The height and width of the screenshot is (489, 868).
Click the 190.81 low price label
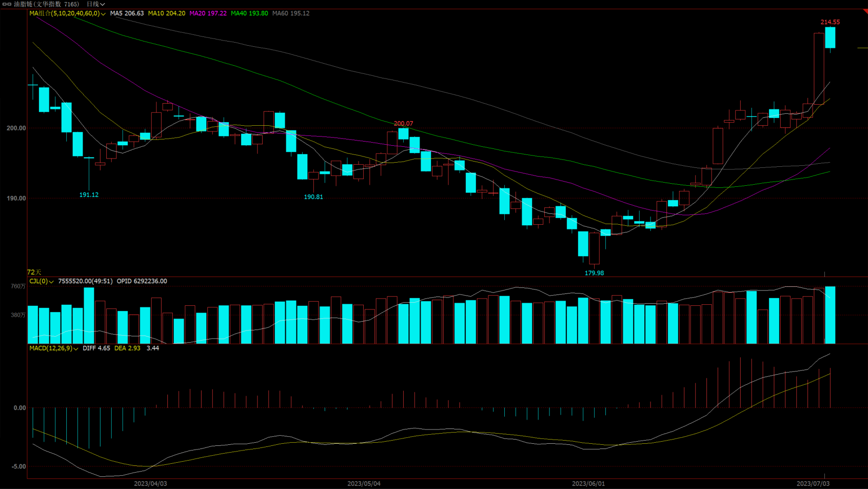coord(313,197)
